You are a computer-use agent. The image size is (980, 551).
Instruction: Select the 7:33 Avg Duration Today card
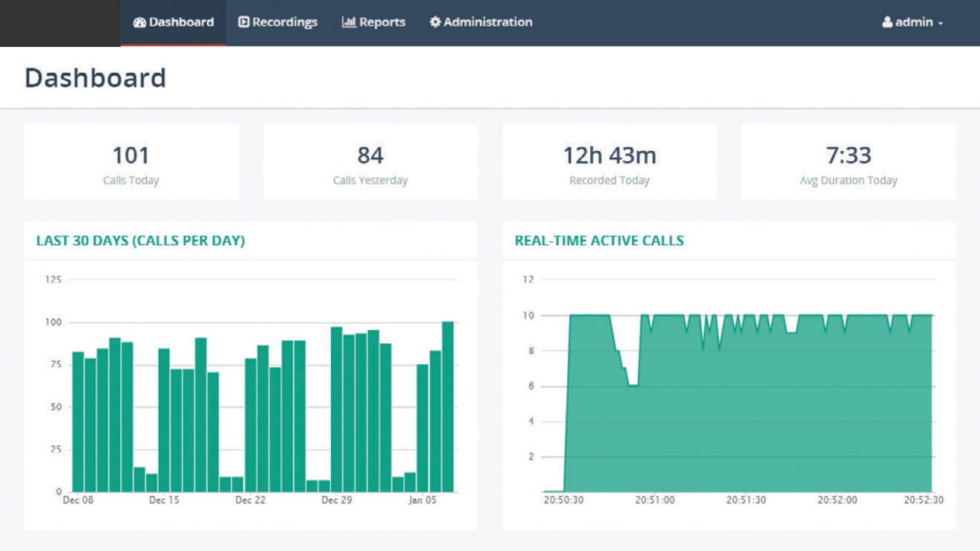[848, 162]
